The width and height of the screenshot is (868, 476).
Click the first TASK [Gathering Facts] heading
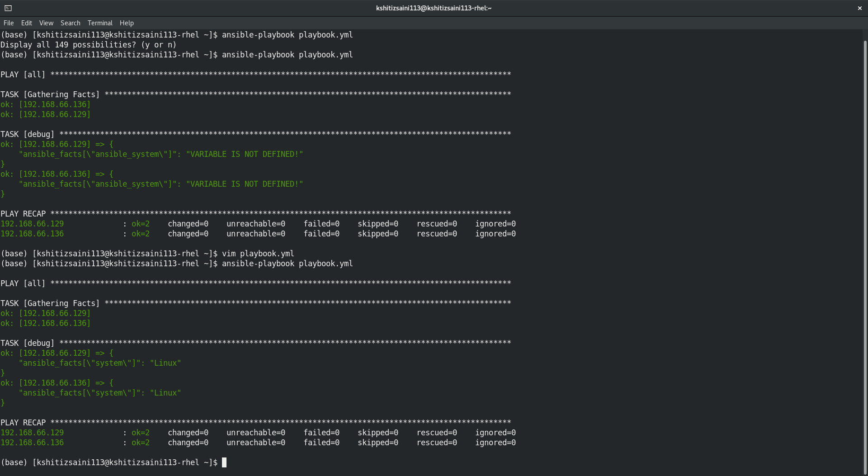(x=50, y=94)
